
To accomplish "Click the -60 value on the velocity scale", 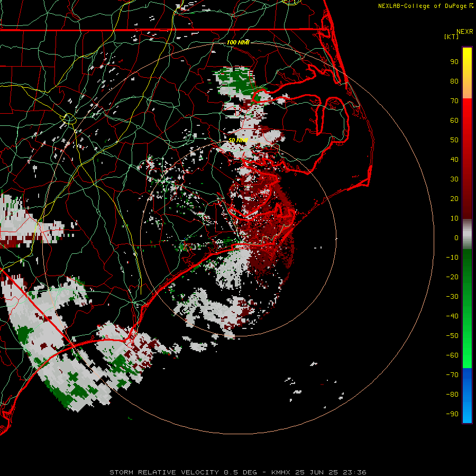I will [x=452, y=355].
